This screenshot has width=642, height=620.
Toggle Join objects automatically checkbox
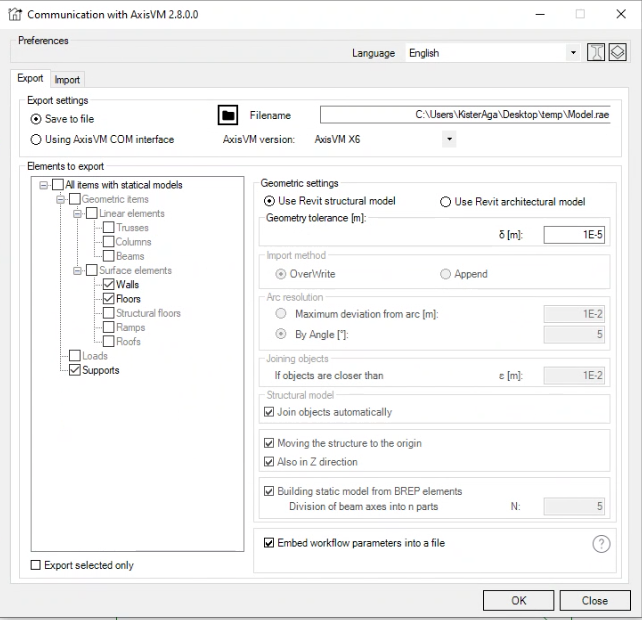(269, 412)
